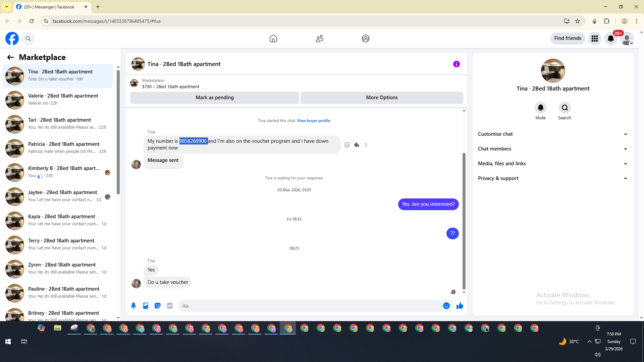The width and height of the screenshot is (644, 362).
Task: Open the Facebook menu grid icon
Action: pos(595,39)
